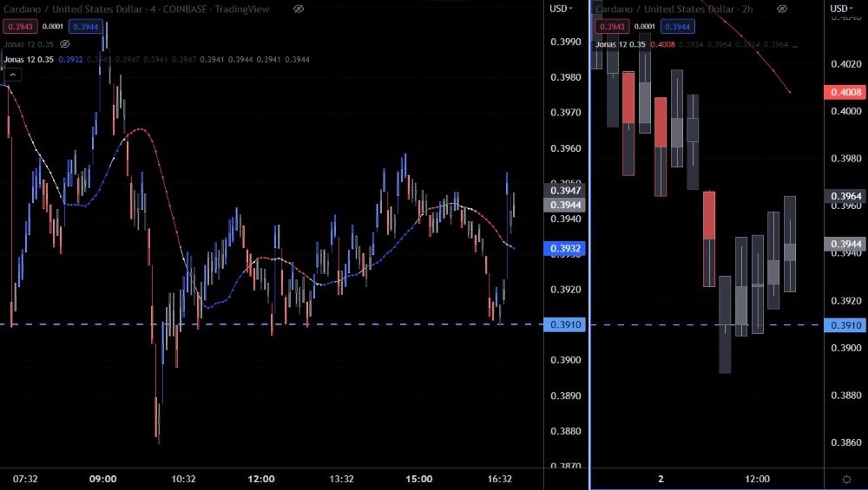Click the blue 0.3944 buy button in the 2h chart
This screenshot has width=868, height=490.
[677, 27]
